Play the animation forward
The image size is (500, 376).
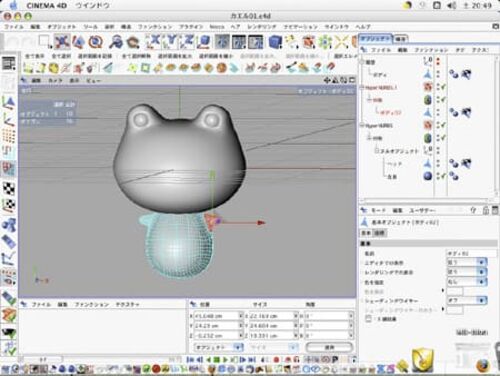point(225,360)
